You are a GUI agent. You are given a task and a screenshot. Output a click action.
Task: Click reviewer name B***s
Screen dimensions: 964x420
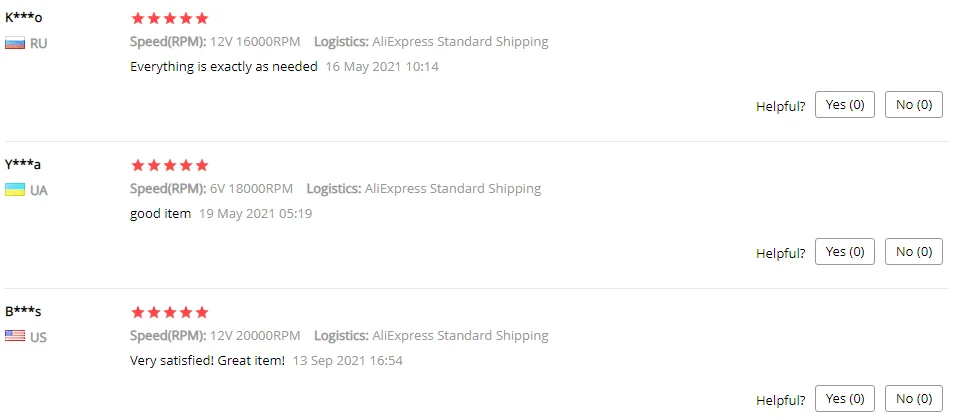(x=23, y=311)
